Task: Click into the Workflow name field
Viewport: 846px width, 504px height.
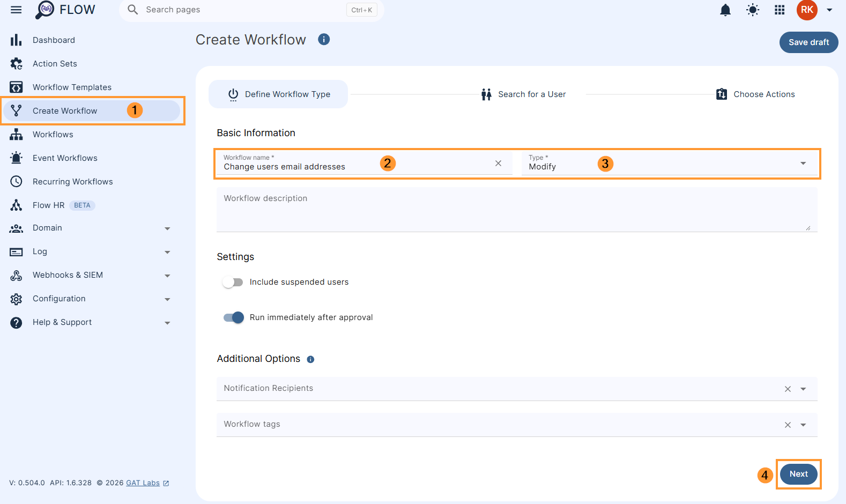Action: tap(365, 163)
